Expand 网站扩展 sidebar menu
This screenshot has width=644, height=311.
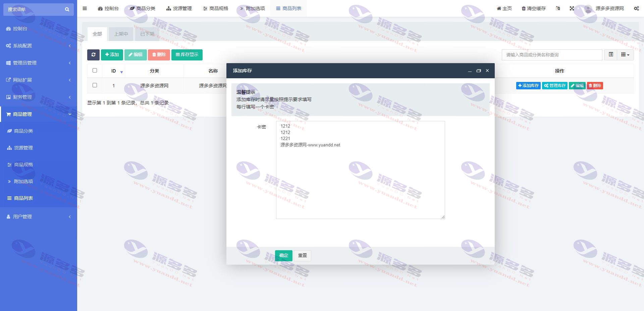(39, 80)
